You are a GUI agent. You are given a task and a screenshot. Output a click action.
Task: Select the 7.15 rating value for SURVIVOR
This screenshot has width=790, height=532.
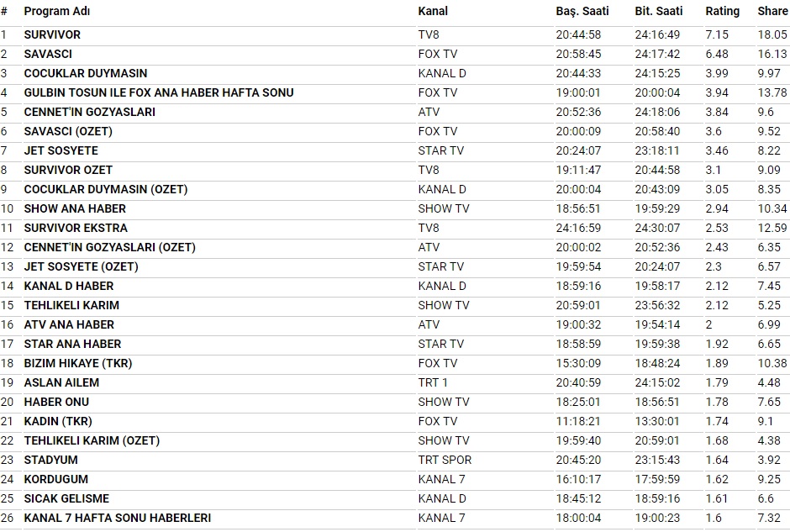717,34
